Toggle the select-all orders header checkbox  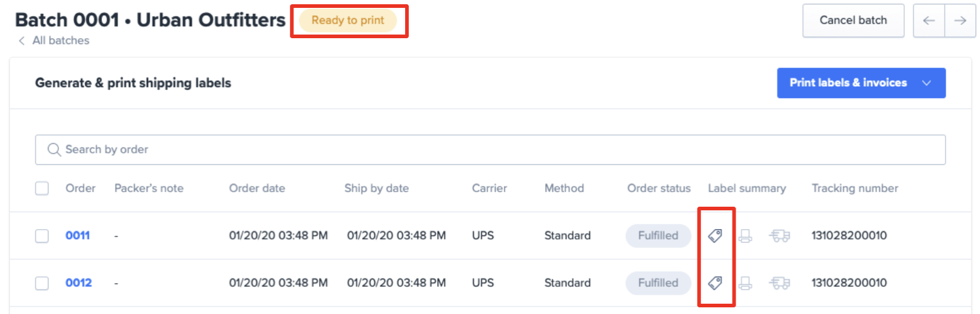click(42, 189)
